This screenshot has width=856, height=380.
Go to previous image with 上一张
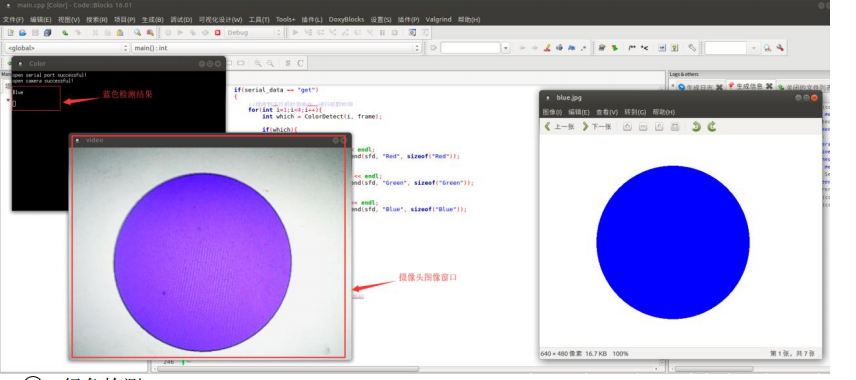click(560, 127)
